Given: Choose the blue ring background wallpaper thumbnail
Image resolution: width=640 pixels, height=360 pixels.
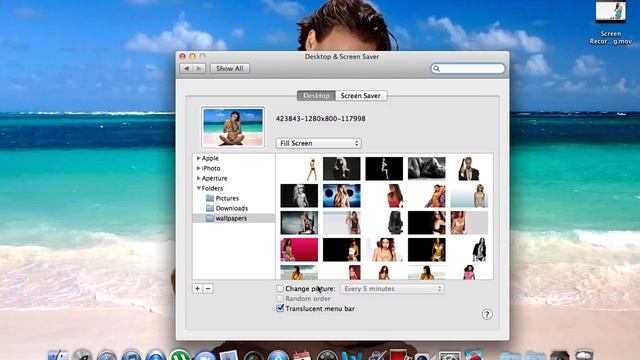Looking at the screenshot, I should [x=342, y=196].
